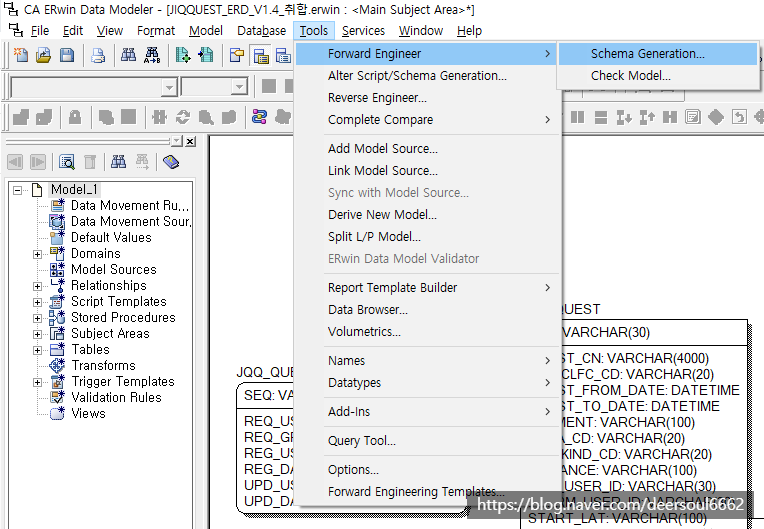764x529 pixels.
Task: Click the sheet-with-yellow-tag toolbar icon
Action: [x=237, y=56]
